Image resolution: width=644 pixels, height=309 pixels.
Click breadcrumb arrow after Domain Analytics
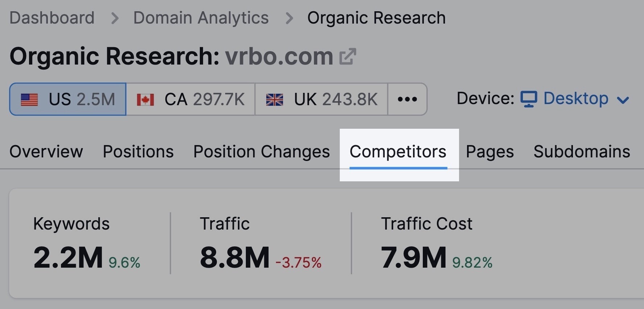[289, 18]
